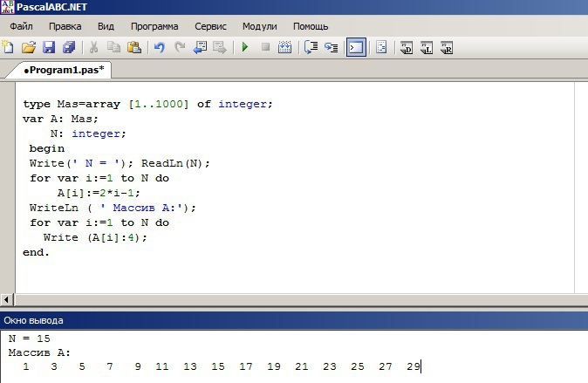Toggle the output window button in toolbar
Screen dimensions: 588x383
coord(356,47)
